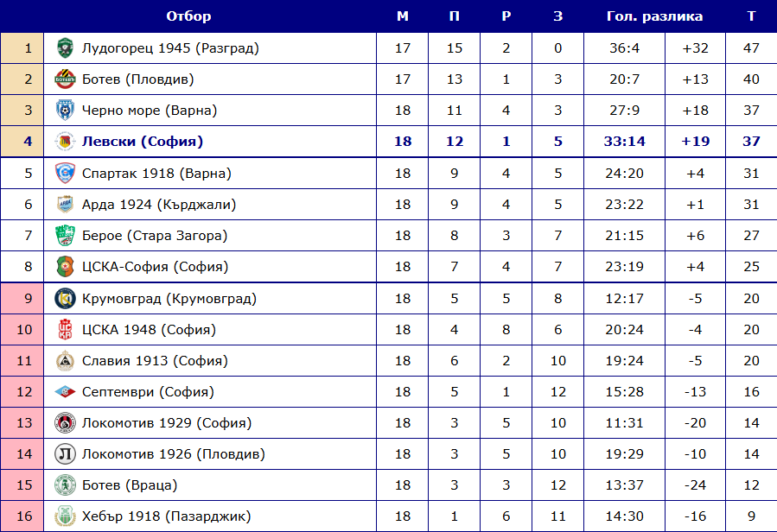Viewport: 777px width, 532px height.
Task: Click the Гол. разлика column header
Action: (654, 16)
